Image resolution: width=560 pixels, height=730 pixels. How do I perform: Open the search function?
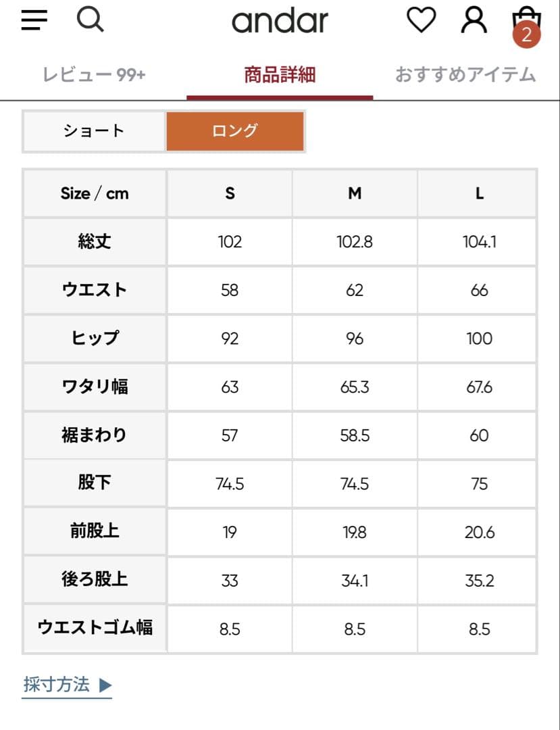tap(91, 20)
